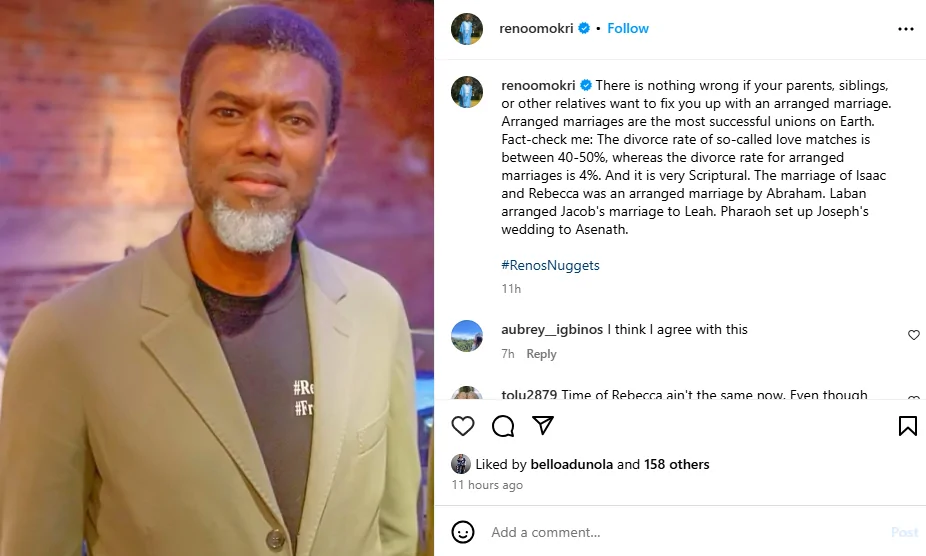The width and height of the screenshot is (926, 556).
Task: Open emoji picker in comment box
Action: (x=462, y=532)
